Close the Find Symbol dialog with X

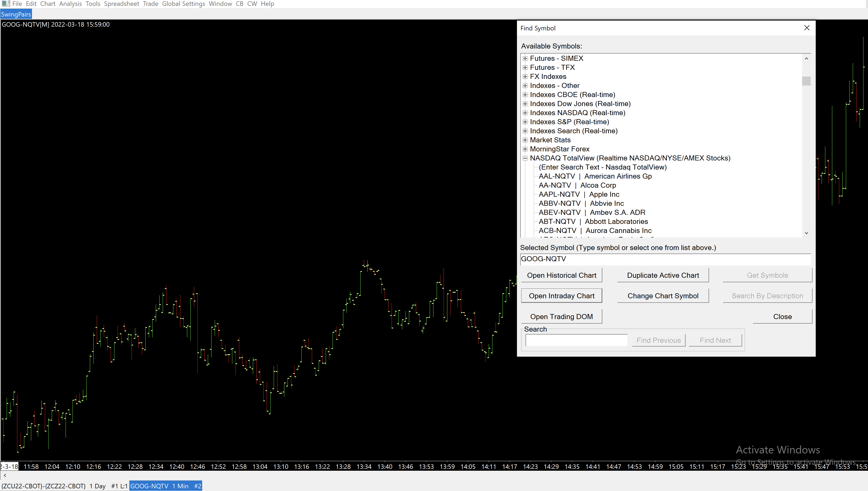tap(807, 28)
